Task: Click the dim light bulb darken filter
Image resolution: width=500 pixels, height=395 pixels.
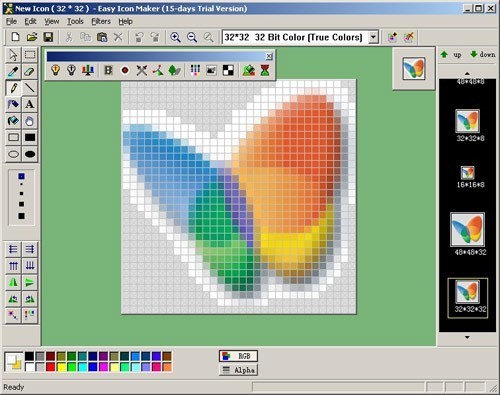Action: click(x=71, y=70)
